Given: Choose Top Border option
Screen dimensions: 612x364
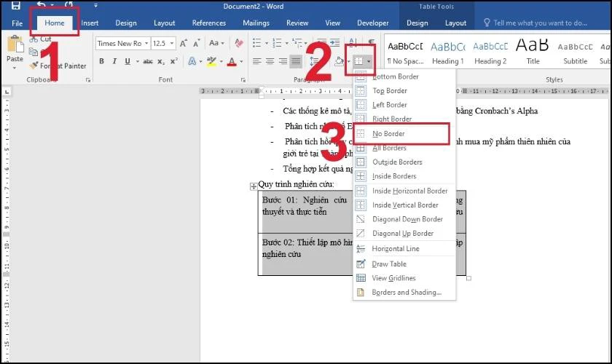Looking at the screenshot, I should pos(404,91).
